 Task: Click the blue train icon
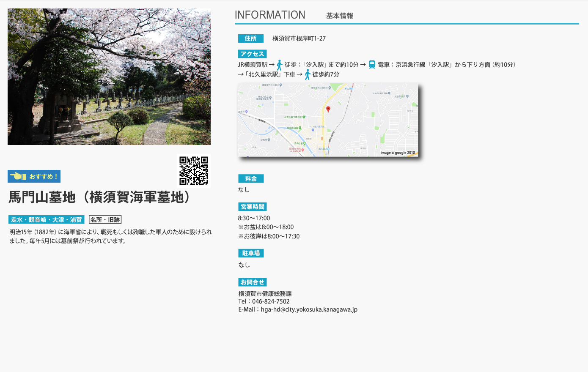pyautogui.click(x=372, y=65)
